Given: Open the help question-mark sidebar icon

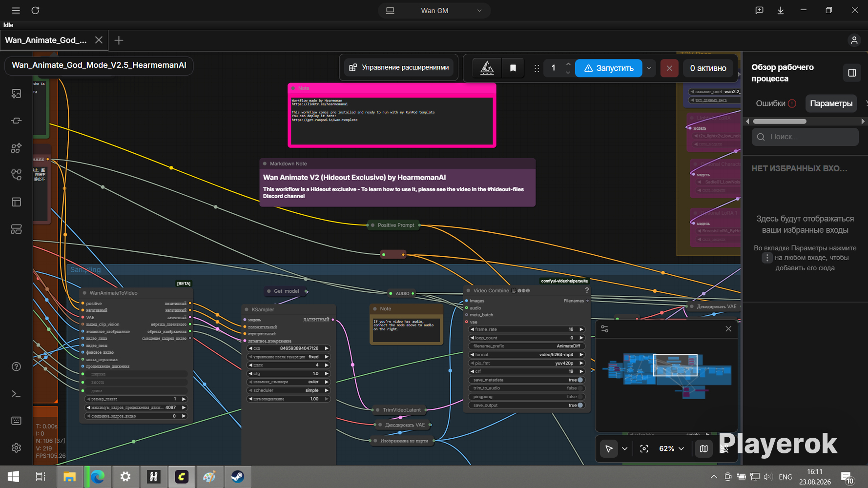Looking at the screenshot, I should click(16, 366).
